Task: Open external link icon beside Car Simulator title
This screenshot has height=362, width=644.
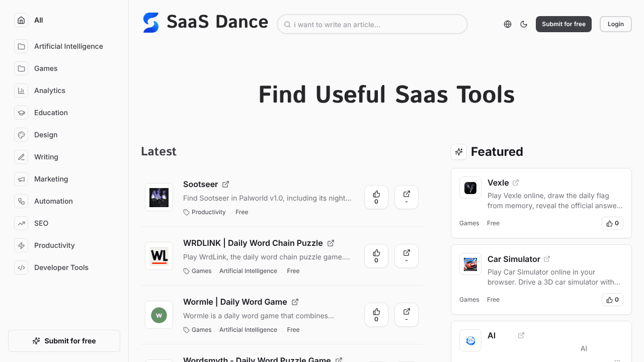Action: [x=547, y=259]
